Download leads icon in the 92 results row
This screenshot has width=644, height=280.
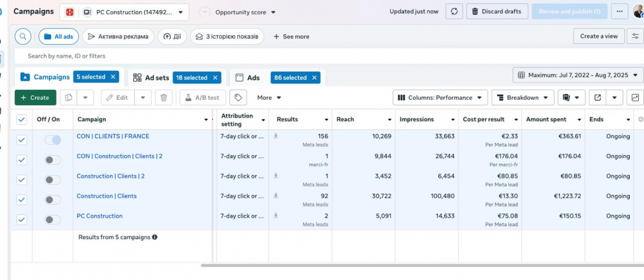[x=276, y=195]
